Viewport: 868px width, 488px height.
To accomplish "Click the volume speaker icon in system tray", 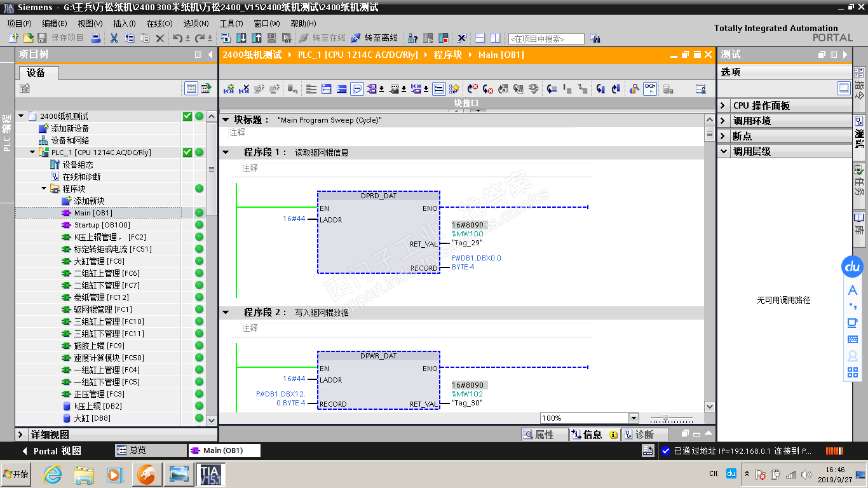I will click(806, 474).
